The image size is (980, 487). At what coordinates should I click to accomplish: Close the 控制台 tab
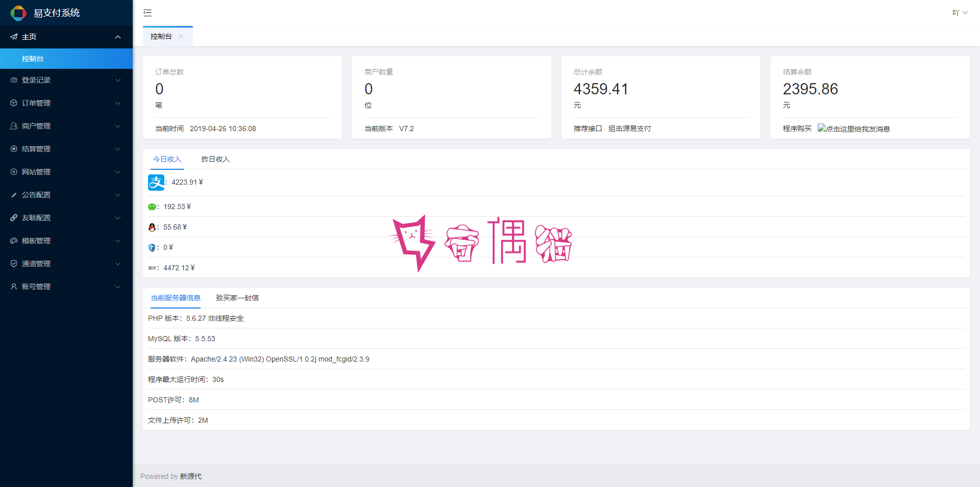tap(181, 37)
